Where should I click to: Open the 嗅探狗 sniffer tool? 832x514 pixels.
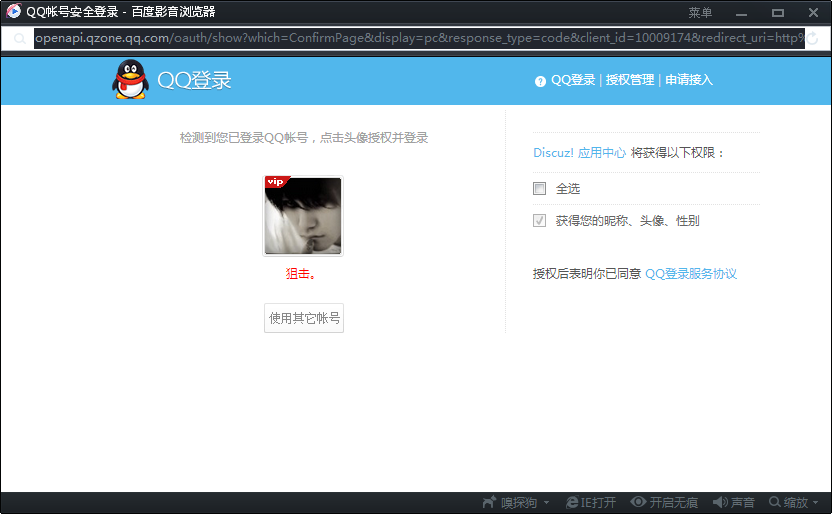point(510,502)
